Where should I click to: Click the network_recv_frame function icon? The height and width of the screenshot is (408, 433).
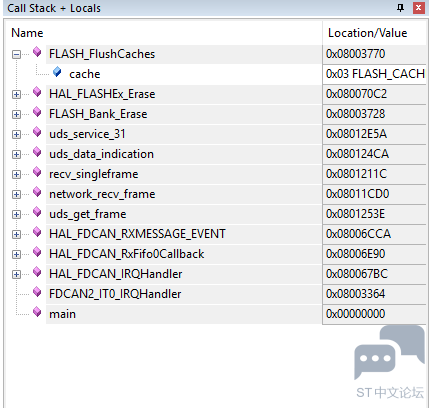pyautogui.click(x=37, y=192)
